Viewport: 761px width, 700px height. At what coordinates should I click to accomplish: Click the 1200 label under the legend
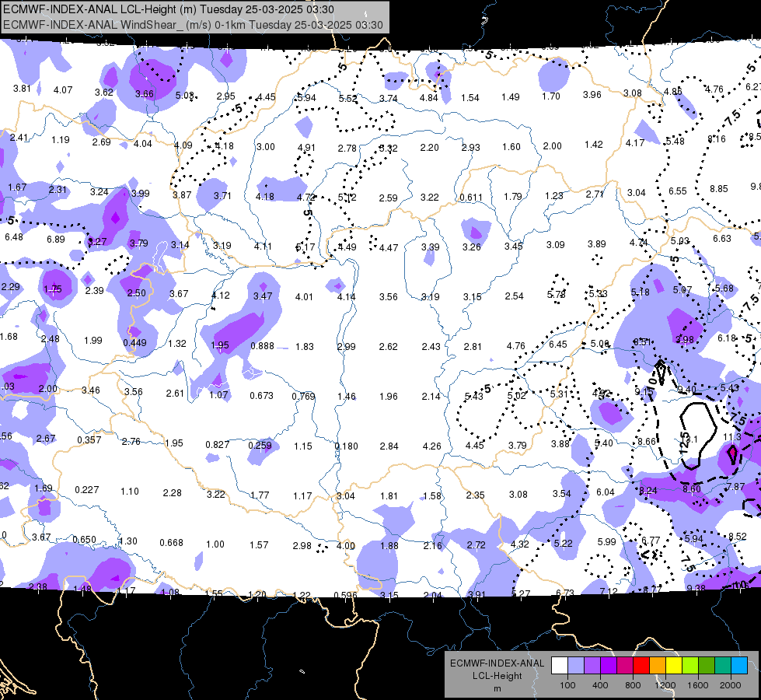pos(665,685)
